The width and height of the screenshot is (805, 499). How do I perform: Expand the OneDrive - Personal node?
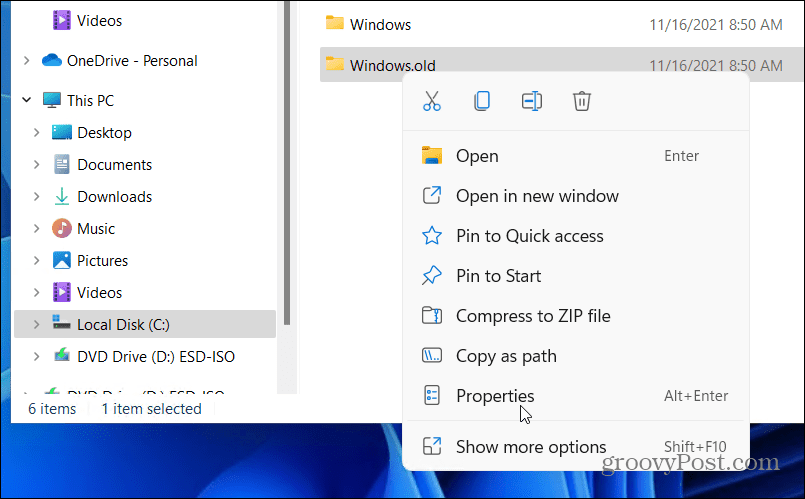(x=26, y=60)
